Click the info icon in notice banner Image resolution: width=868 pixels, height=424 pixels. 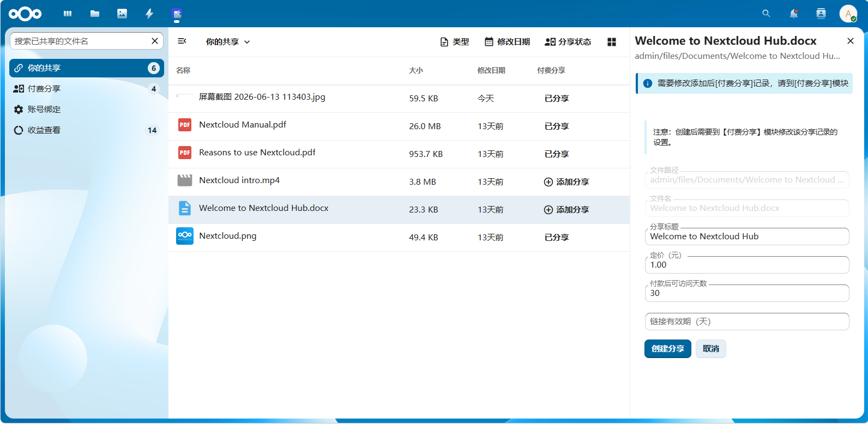(x=648, y=83)
